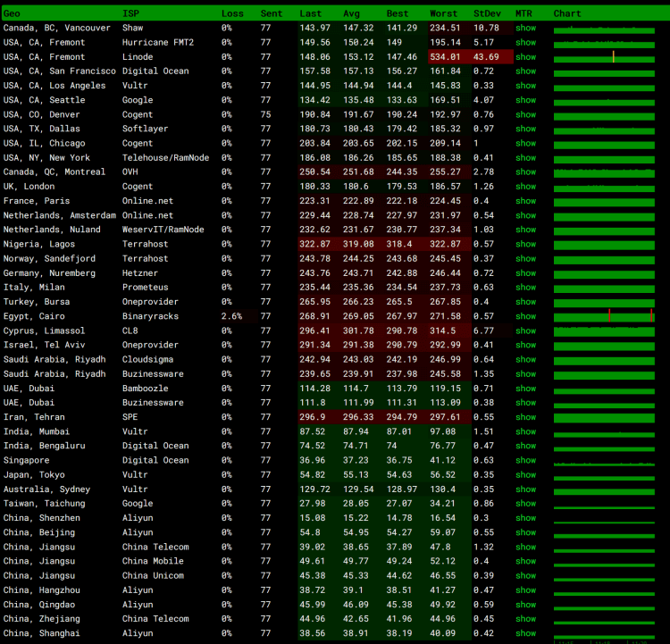Click 'show' for Seattle Google row

525,100
